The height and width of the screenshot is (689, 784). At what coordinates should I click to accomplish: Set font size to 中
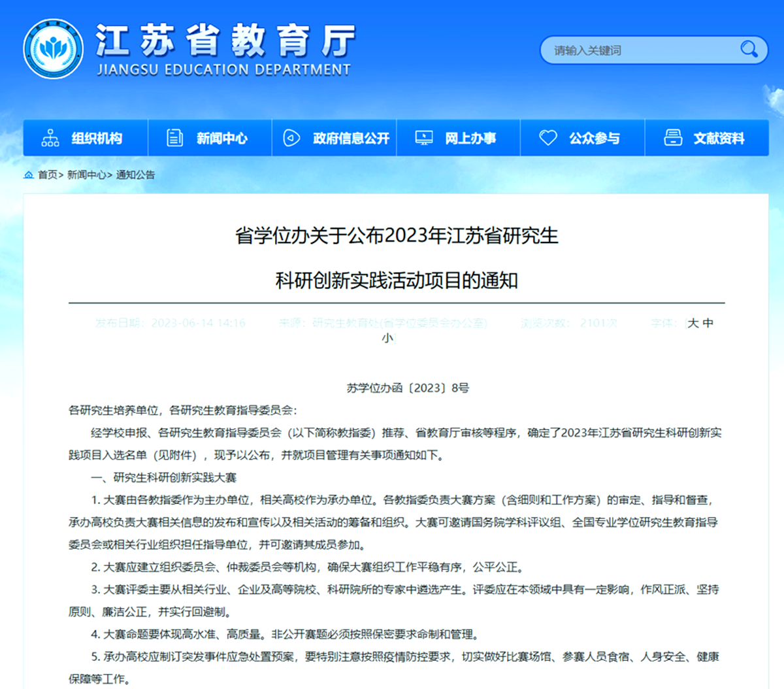[x=708, y=323]
